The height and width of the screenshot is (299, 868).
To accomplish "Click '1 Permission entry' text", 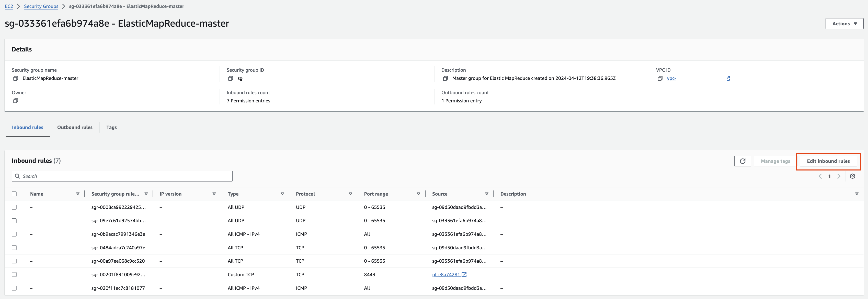I will point(462,101).
